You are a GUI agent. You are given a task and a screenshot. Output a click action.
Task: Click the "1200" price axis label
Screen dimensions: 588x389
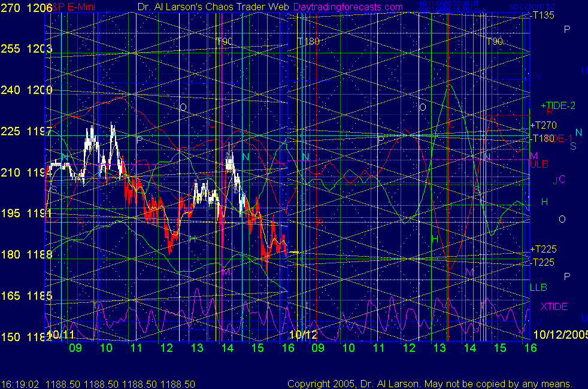(x=40, y=90)
